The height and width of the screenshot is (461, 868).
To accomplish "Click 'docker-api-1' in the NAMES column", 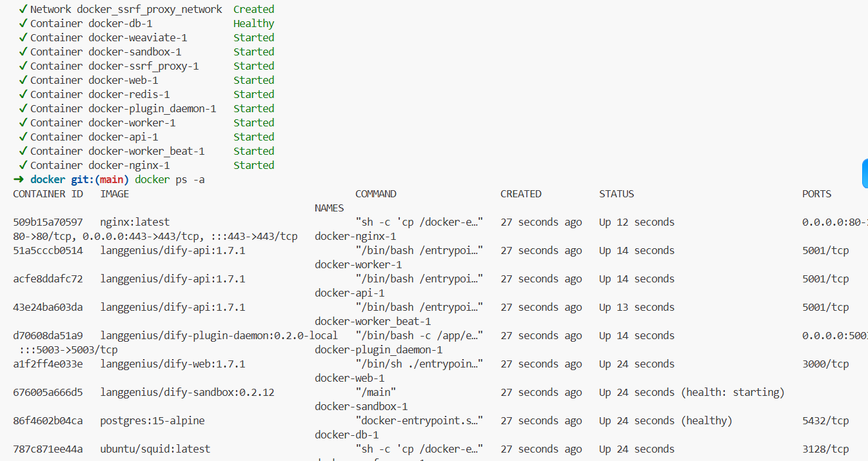I will coord(350,293).
